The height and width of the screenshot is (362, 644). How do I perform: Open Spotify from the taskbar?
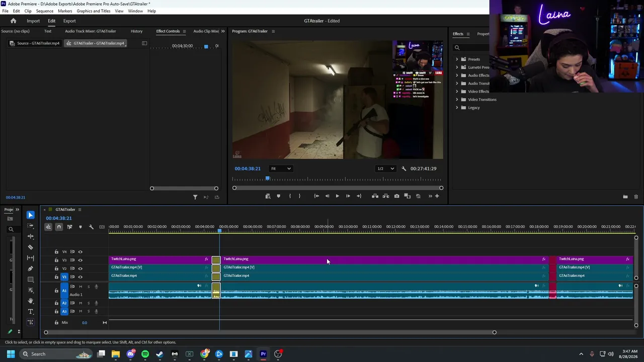tap(145, 354)
